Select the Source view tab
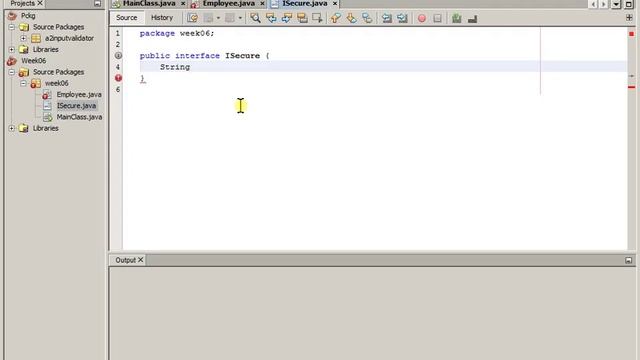640x360 pixels. coord(127,18)
